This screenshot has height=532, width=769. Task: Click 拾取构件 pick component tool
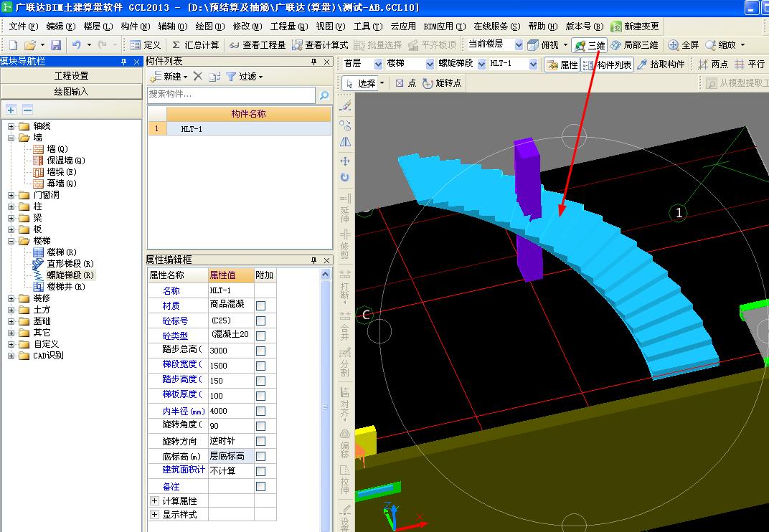tap(661, 65)
